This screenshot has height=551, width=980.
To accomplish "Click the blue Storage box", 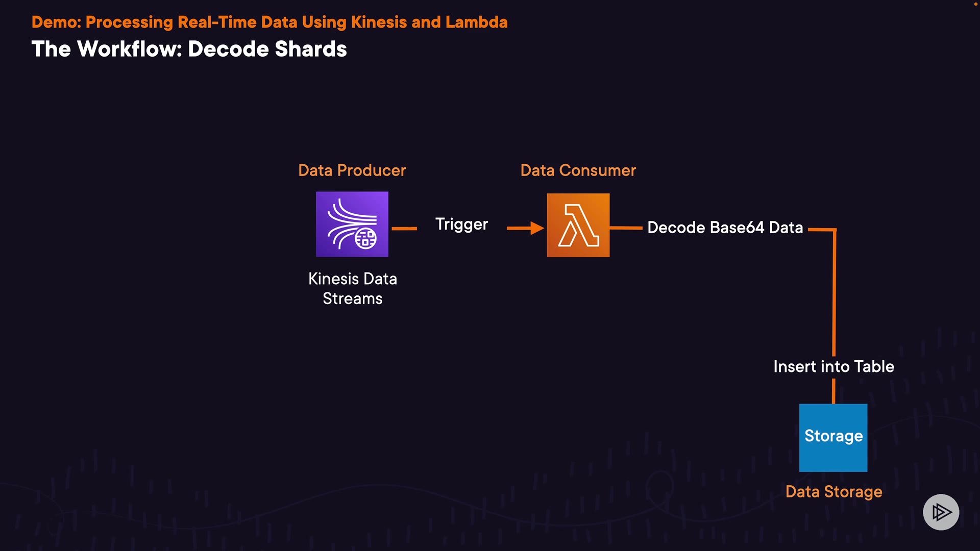I will (x=833, y=437).
